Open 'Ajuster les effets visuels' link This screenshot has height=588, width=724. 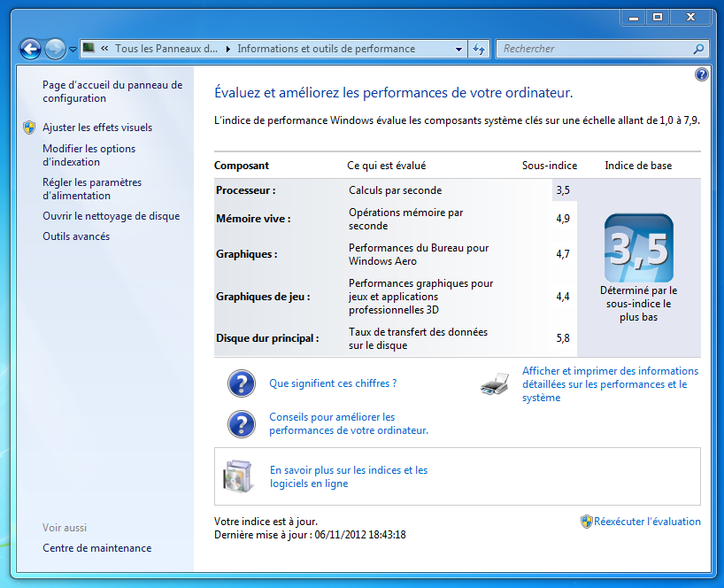coord(97,128)
